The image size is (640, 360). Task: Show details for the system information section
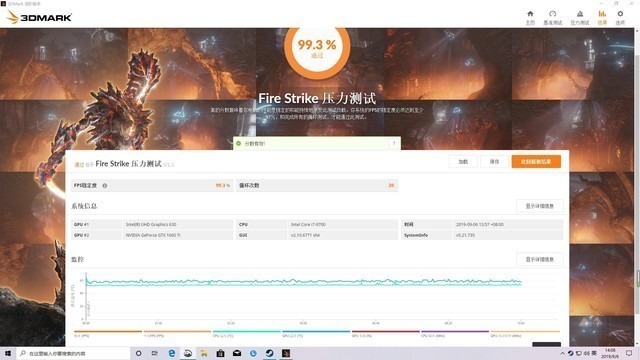[540, 206]
